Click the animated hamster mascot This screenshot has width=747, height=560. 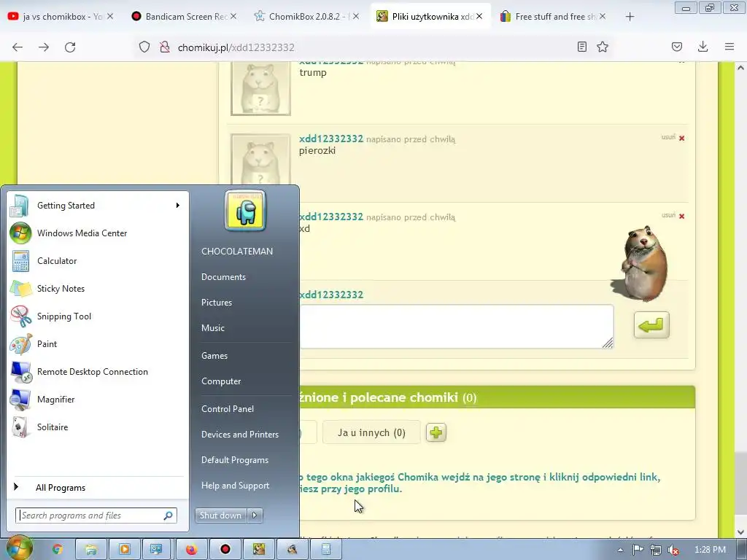click(x=640, y=263)
